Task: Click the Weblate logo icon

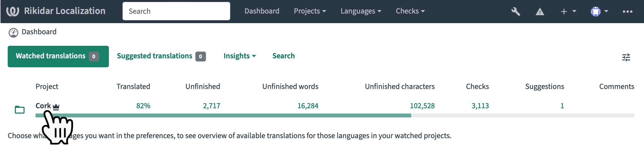Action: pyautogui.click(x=13, y=11)
